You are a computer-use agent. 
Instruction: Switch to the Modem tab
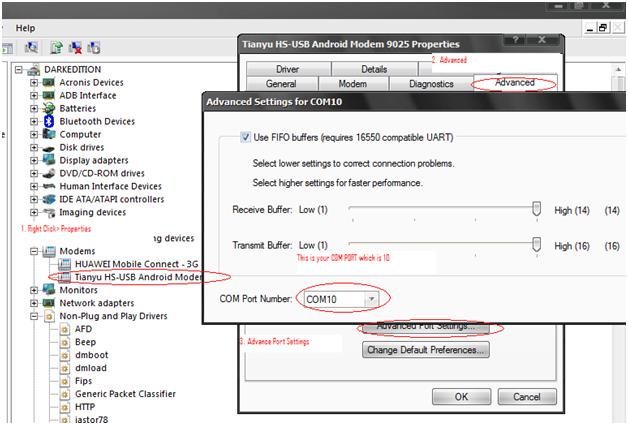[353, 84]
